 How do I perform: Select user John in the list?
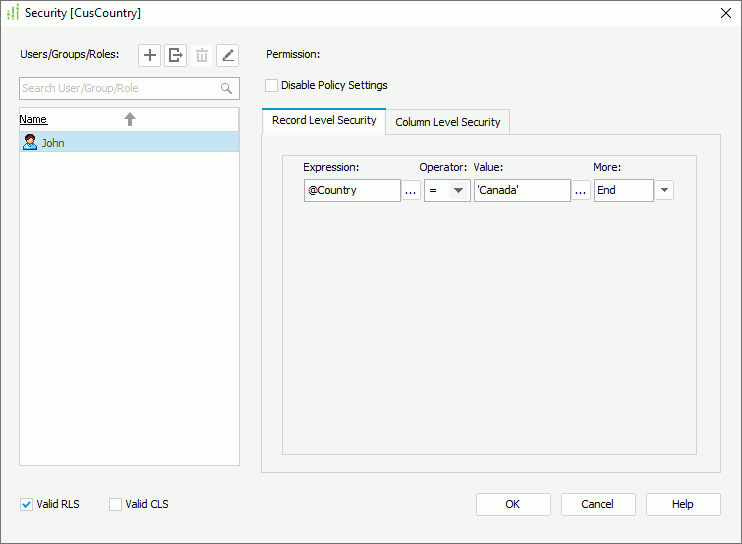(x=54, y=143)
